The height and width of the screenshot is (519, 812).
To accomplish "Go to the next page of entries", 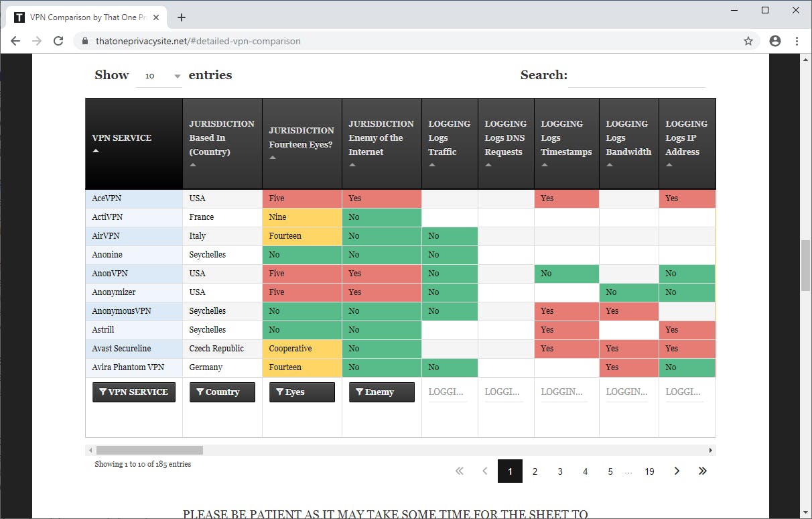I will tap(677, 471).
